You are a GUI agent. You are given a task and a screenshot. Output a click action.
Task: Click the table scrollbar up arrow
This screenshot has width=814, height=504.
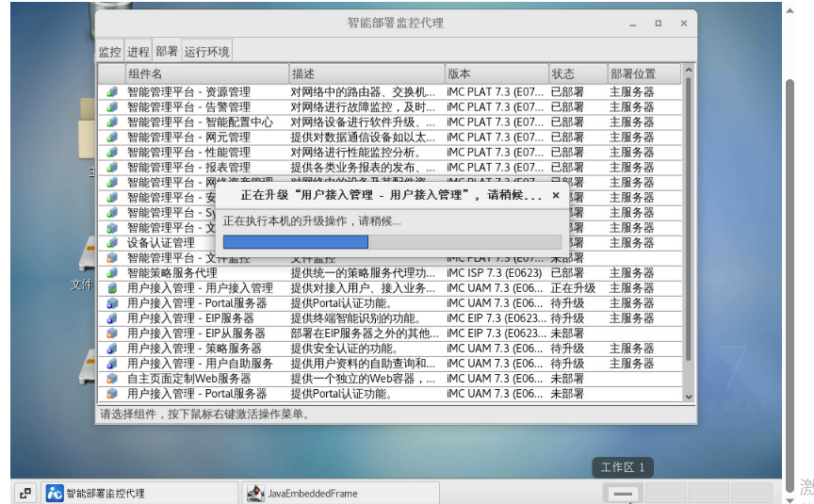point(689,70)
